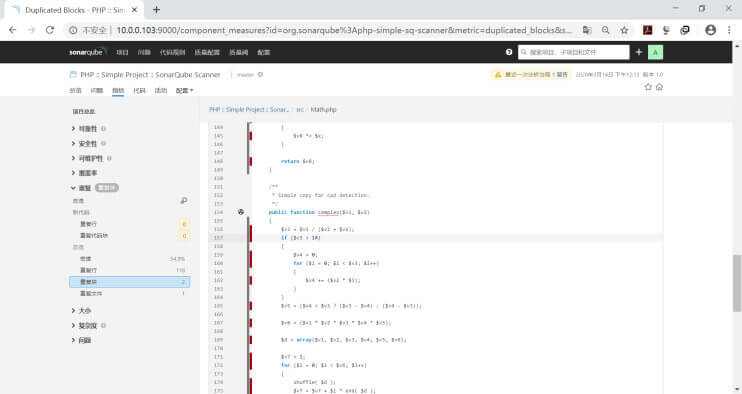
Task: Open the Chrome profile avatar icon
Action: pos(710,30)
